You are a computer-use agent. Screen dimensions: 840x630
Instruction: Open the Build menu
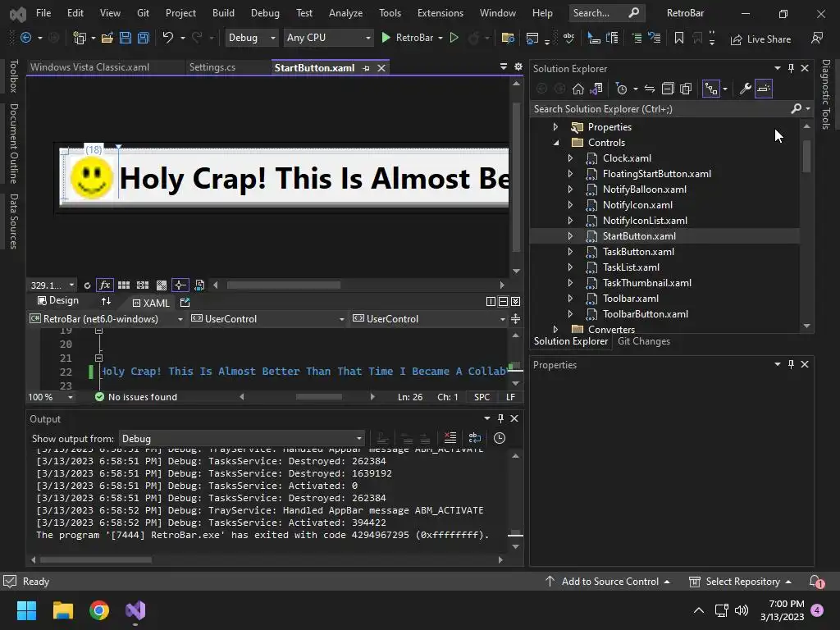pos(223,13)
